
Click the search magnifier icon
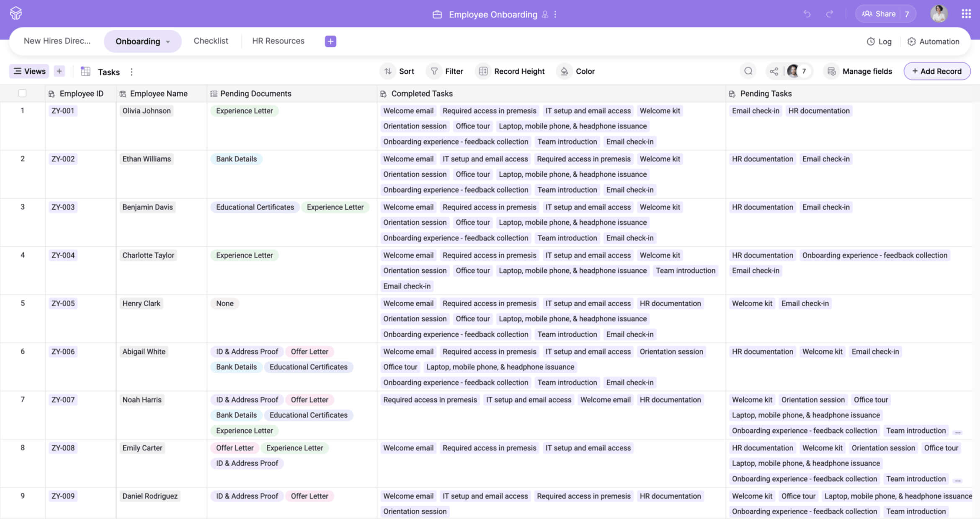point(748,71)
